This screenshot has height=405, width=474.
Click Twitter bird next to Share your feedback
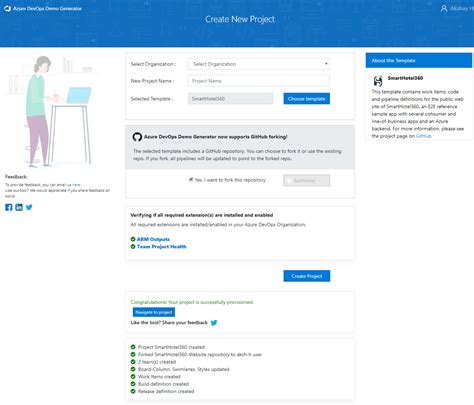pyautogui.click(x=214, y=323)
